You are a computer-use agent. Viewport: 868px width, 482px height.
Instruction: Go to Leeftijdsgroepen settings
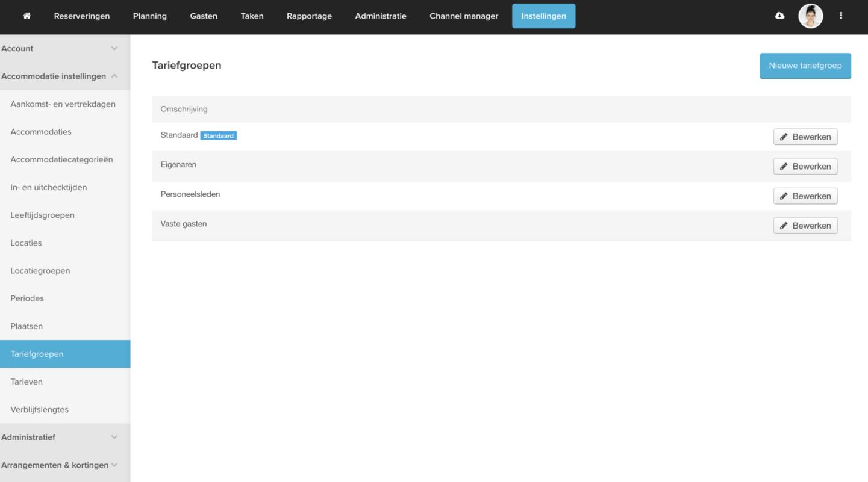[42, 215]
